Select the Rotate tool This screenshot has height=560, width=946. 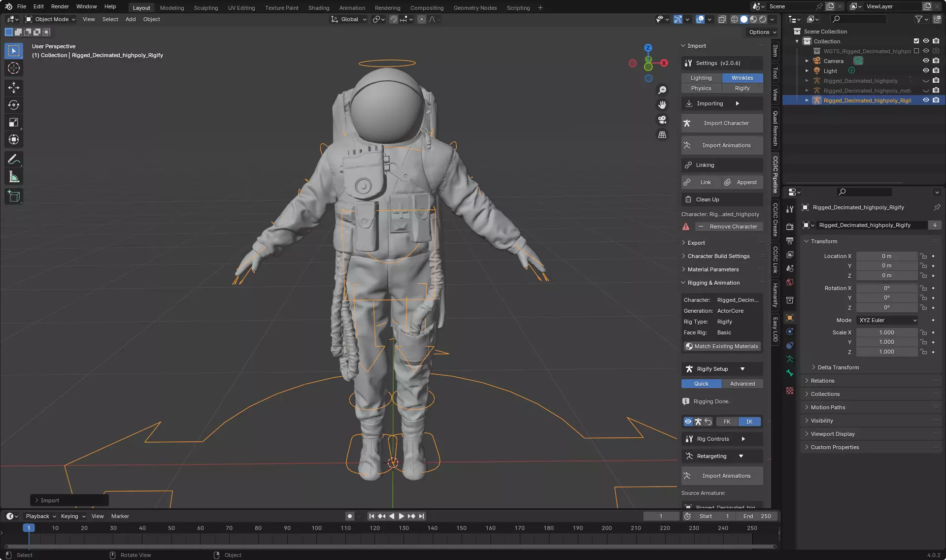(14, 105)
